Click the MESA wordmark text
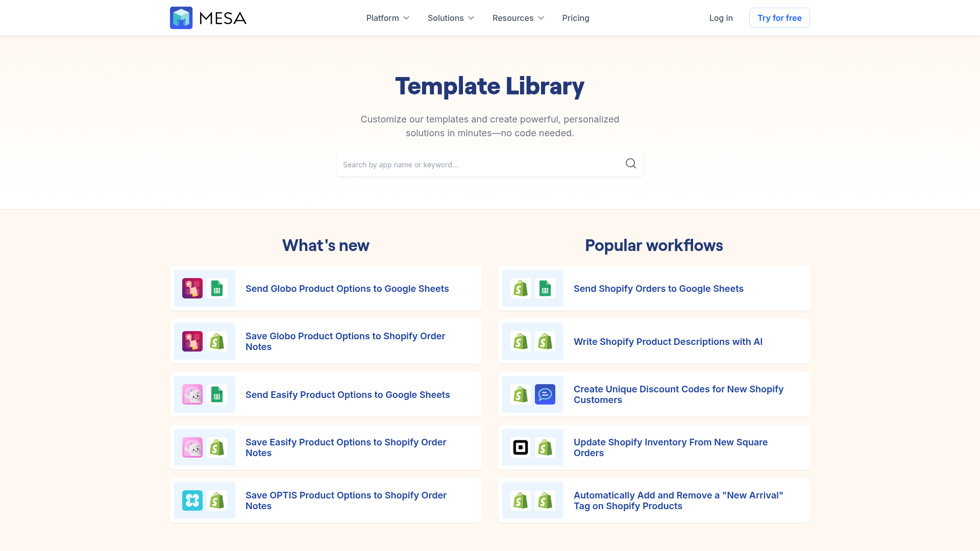The width and height of the screenshot is (980, 551). (223, 18)
